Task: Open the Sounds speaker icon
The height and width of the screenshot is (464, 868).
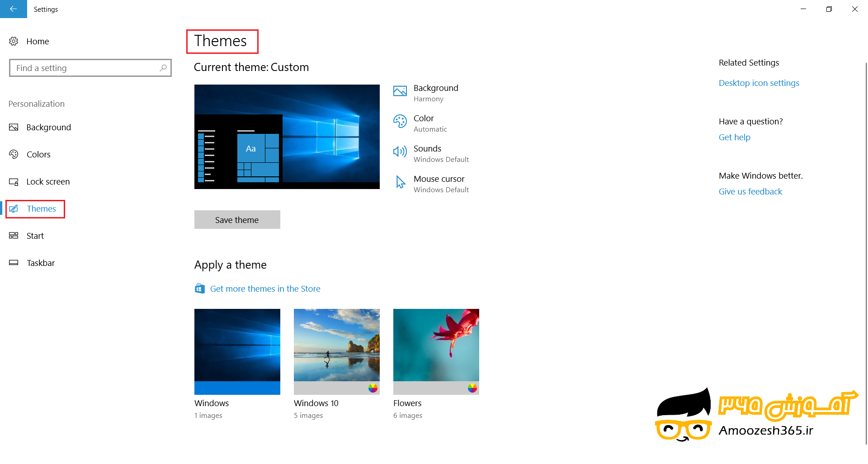Action: click(400, 152)
